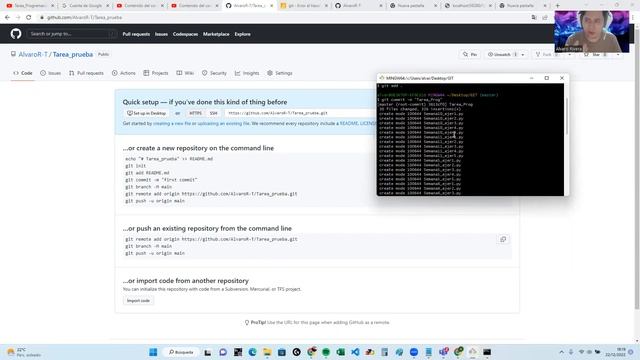The height and width of the screenshot is (360, 640).
Task: Open the Windows Start menu
Action: coord(153,352)
